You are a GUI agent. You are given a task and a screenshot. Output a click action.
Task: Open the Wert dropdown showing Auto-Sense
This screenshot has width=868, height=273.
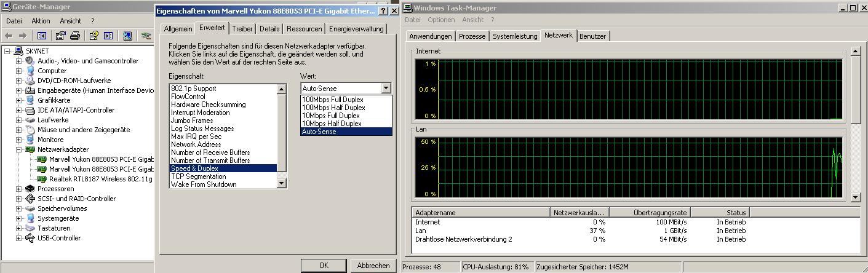coord(386,89)
